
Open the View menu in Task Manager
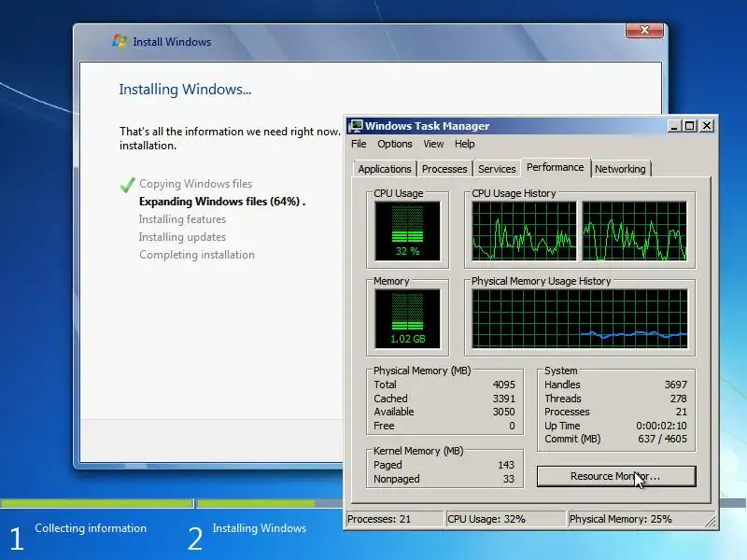pyautogui.click(x=433, y=144)
